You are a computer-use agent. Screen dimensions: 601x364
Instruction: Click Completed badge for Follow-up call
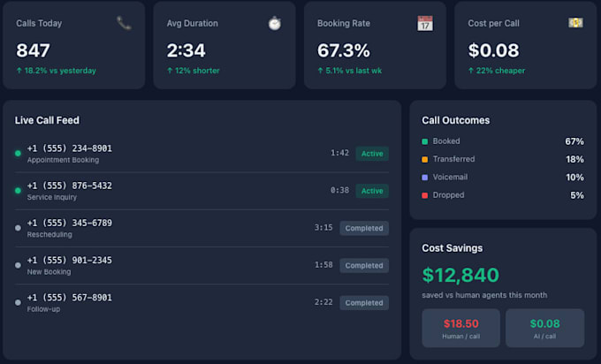[364, 303]
